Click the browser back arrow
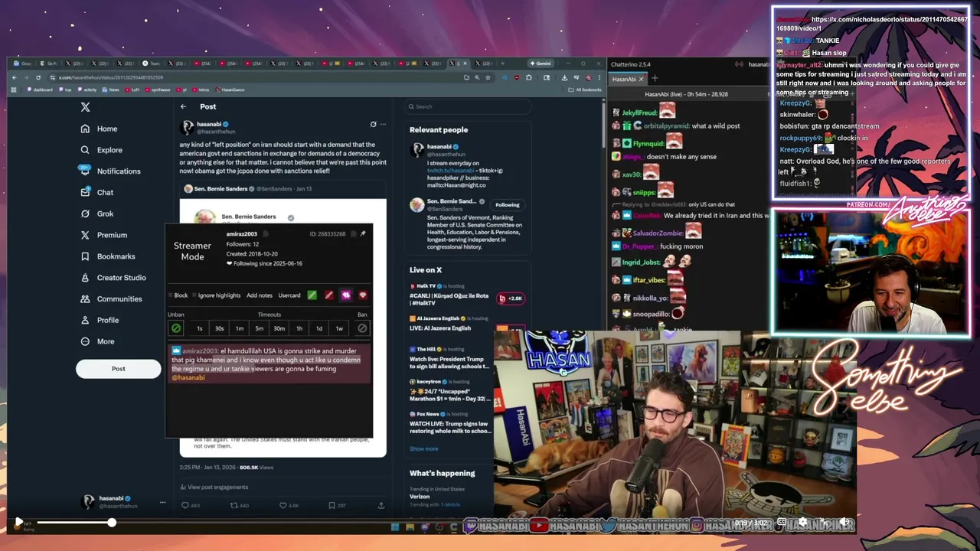 click(x=15, y=77)
